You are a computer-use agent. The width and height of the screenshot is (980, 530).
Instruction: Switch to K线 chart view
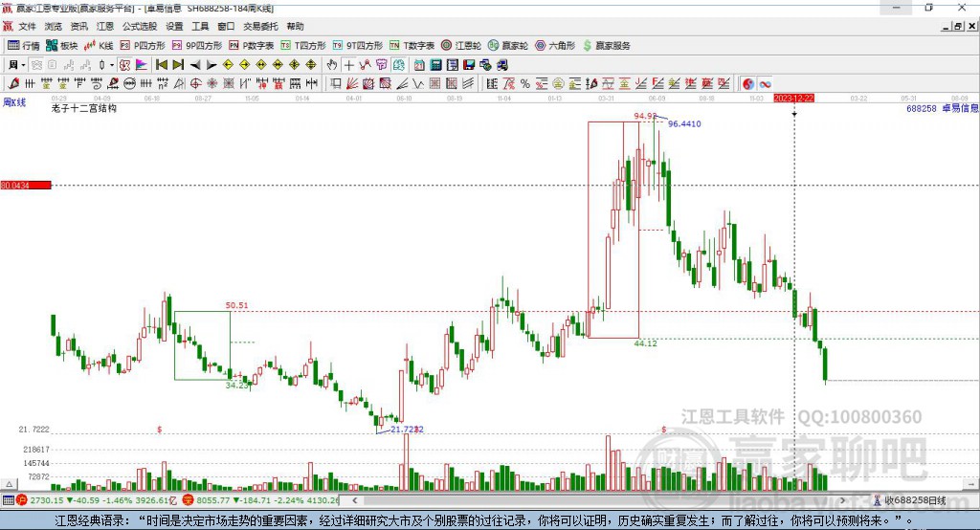tap(99, 46)
